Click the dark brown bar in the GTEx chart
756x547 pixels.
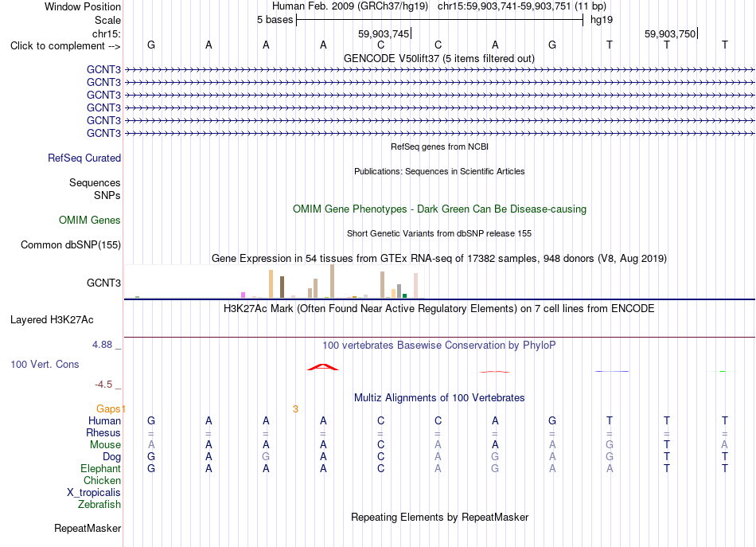(x=282, y=287)
